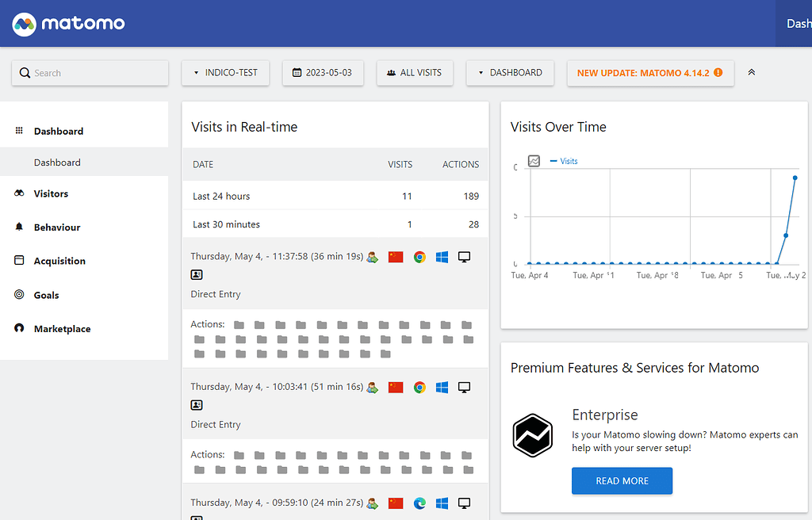Click the Goals target icon

pos(19,294)
